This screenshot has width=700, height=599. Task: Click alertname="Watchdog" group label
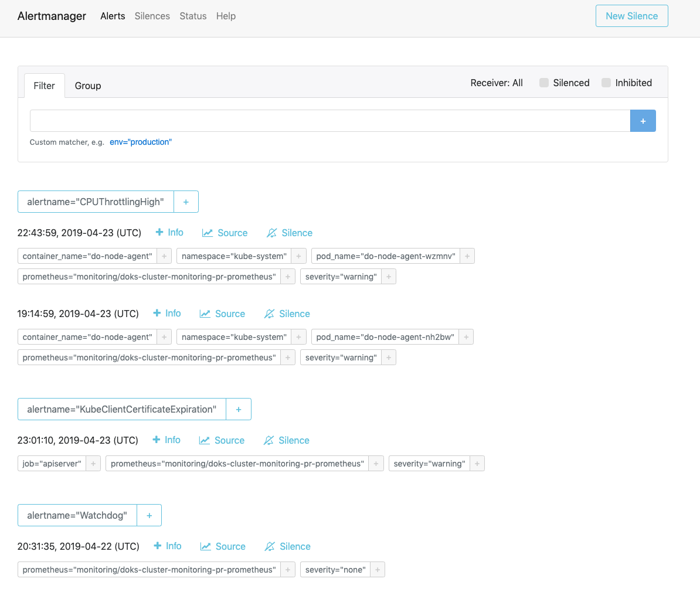tap(77, 516)
